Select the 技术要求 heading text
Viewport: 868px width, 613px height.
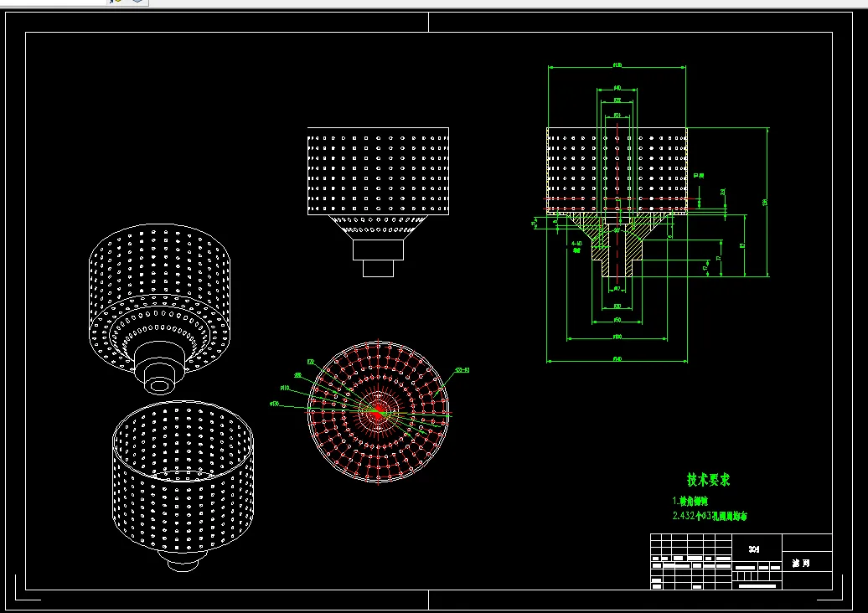(x=708, y=480)
